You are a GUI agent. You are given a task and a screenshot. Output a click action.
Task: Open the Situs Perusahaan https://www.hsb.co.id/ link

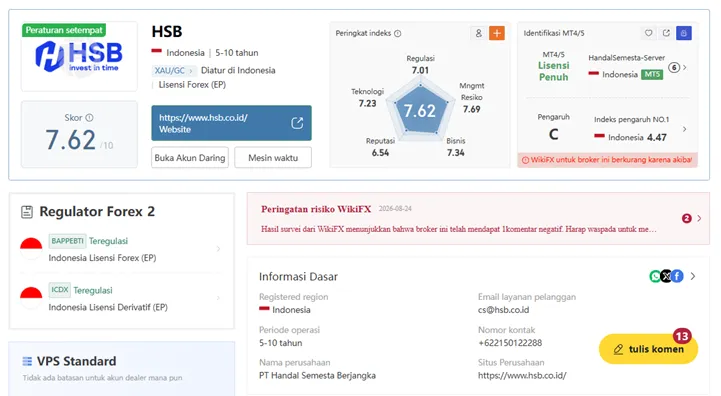522,375
